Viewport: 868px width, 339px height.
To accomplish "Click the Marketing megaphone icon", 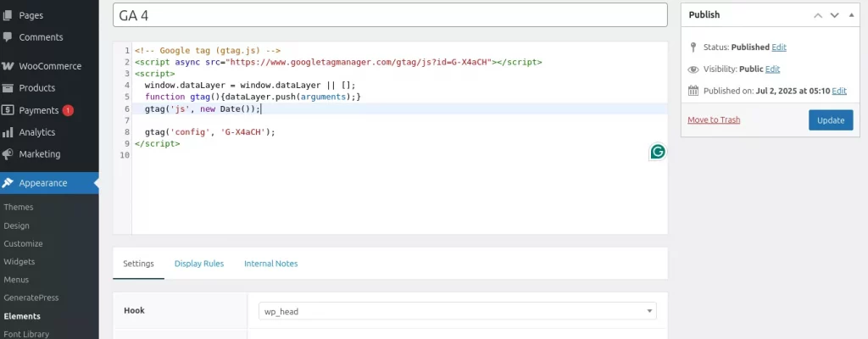I will pyautogui.click(x=8, y=154).
